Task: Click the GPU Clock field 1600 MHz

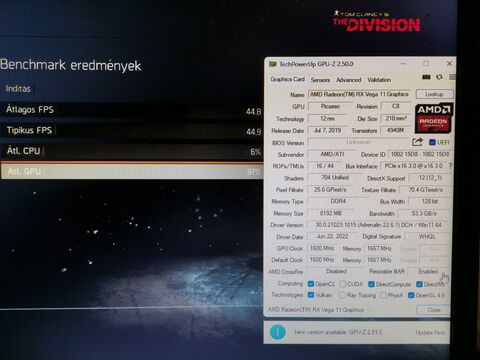Action: tap(322, 248)
